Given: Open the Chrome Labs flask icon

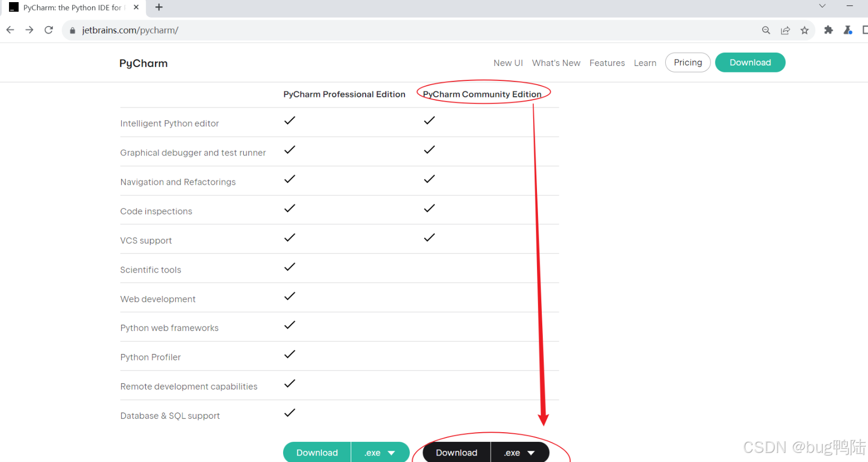Looking at the screenshot, I should click(848, 30).
